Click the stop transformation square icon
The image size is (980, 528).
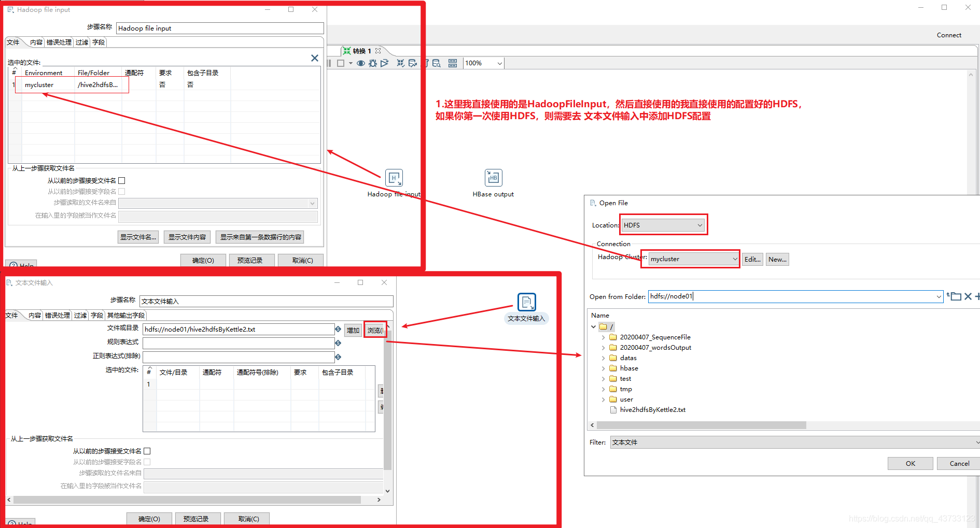click(x=341, y=63)
